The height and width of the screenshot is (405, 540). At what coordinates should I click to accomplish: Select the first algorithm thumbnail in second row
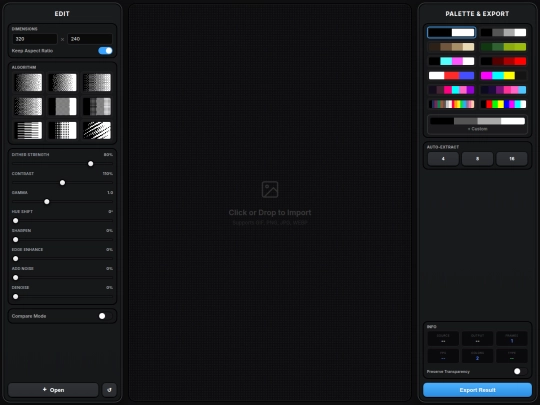click(x=28, y=106)
